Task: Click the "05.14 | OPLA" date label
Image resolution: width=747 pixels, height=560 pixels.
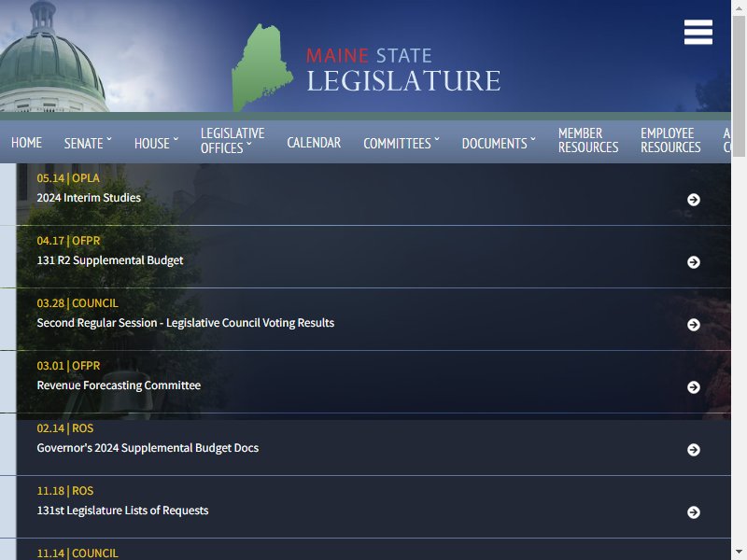Action: point(68,178)
